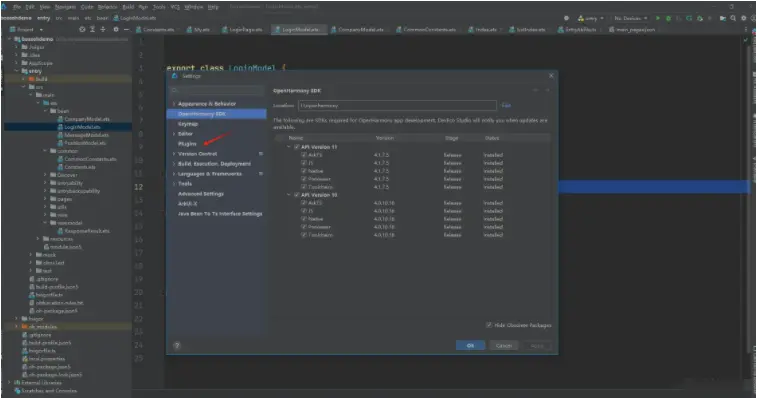This screenshot has height=398, width=757.
Task: Click Edit link next to SDK location
Action: click(506, 105)
